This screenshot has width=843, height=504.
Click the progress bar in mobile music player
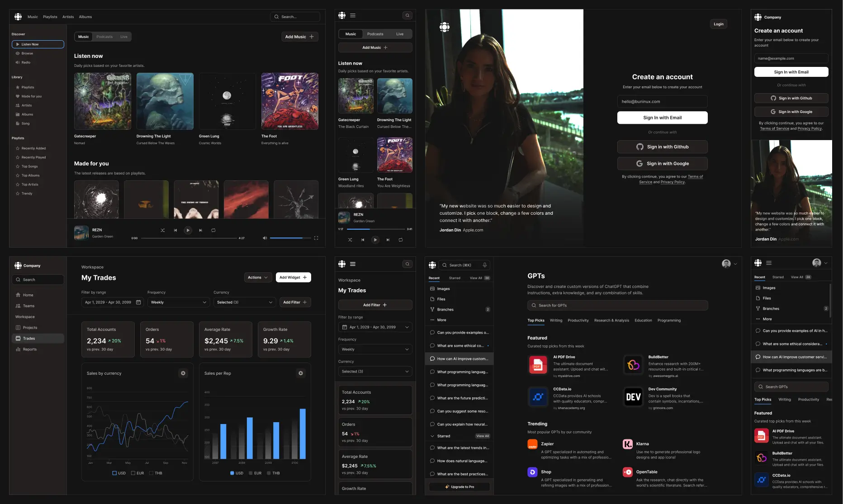[375, 229]
